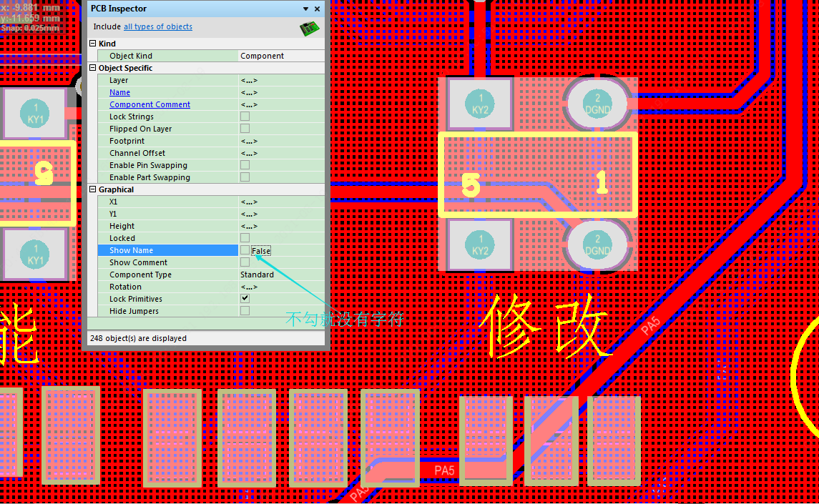819x504 pixels.
Task: Open the PCB Inspector panel options arrow
Action: point(306,9)
